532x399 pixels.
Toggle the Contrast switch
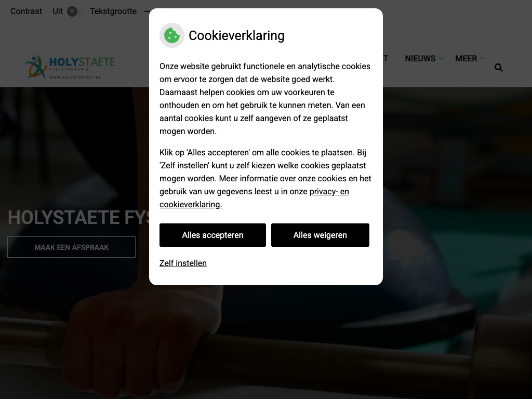[x=75, y=11]
